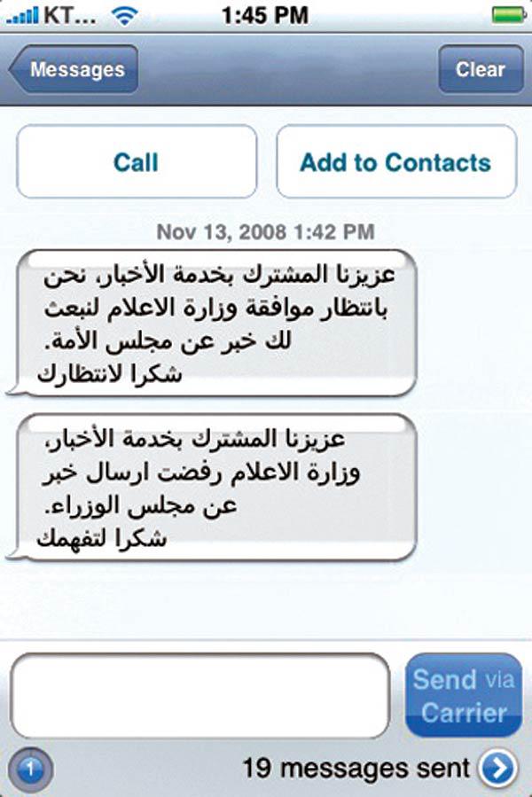Tap the signal strength bars icon
The width and height of the screenshot is (532, 797).
point(21,14)
